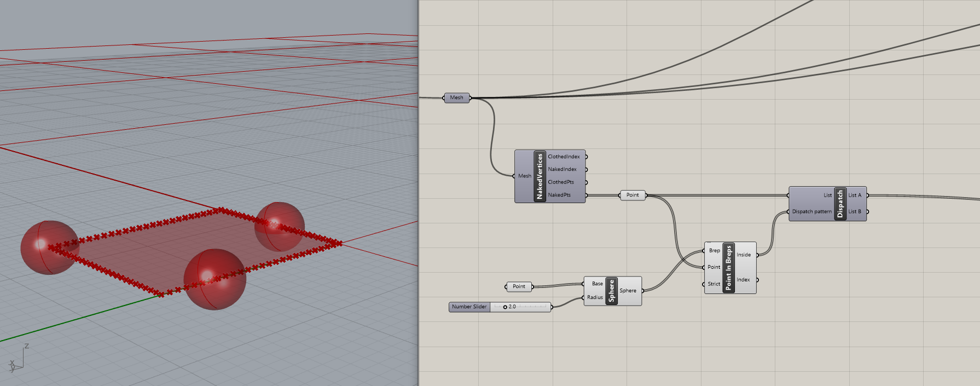
Task: Select the NakedVertices component title bar
Action: [540, 176]
